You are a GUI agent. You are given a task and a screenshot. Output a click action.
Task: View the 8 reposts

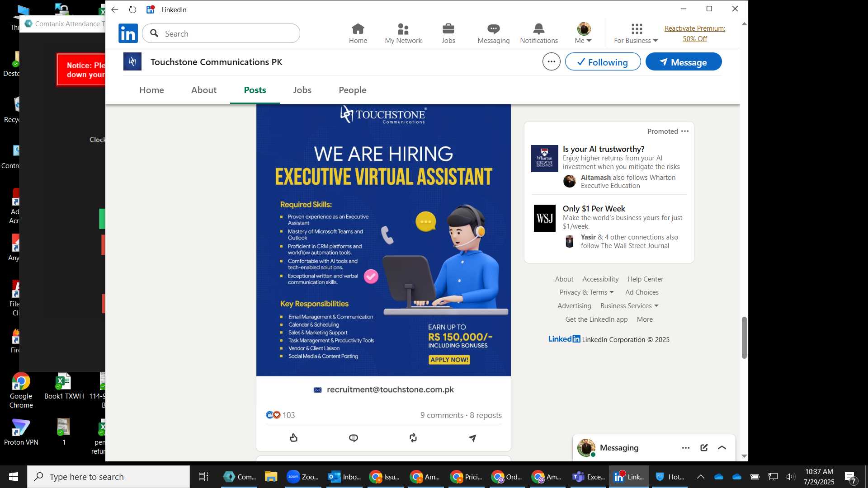(x=486, y=415)
